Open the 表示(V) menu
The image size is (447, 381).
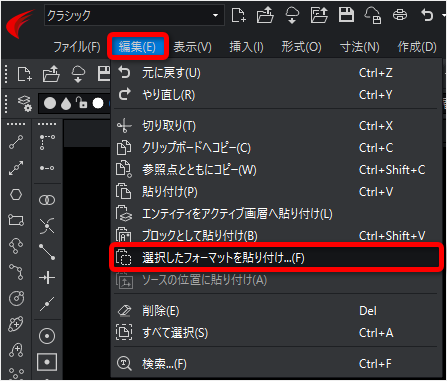192,47
